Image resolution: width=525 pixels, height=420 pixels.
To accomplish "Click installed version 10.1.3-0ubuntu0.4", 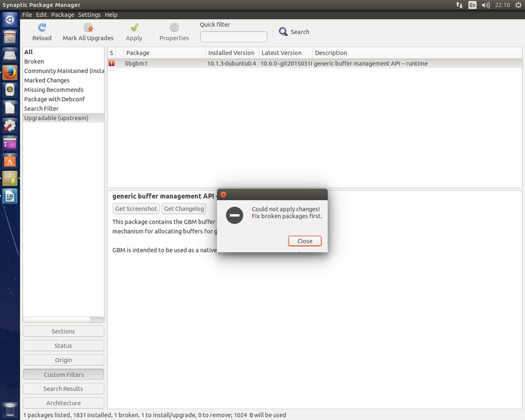I will [x=232, y=64].
